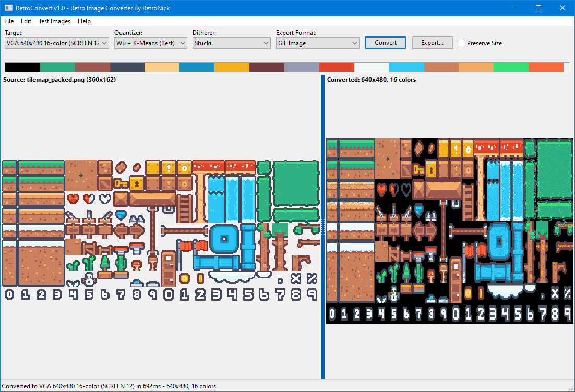The width and height of the screenshot is (575, 392).
Task: Select the red palette swatch
Action: click(337, 67)
